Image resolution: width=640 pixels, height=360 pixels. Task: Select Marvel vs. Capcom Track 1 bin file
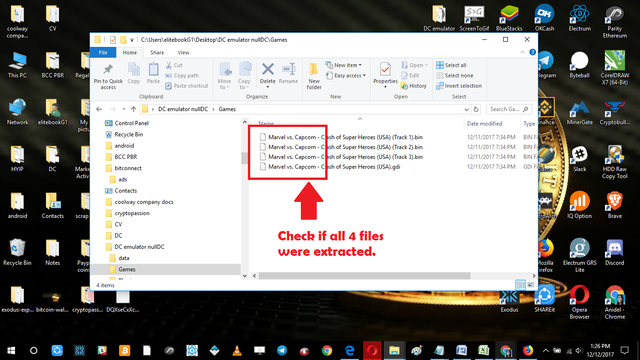(341, 137)
